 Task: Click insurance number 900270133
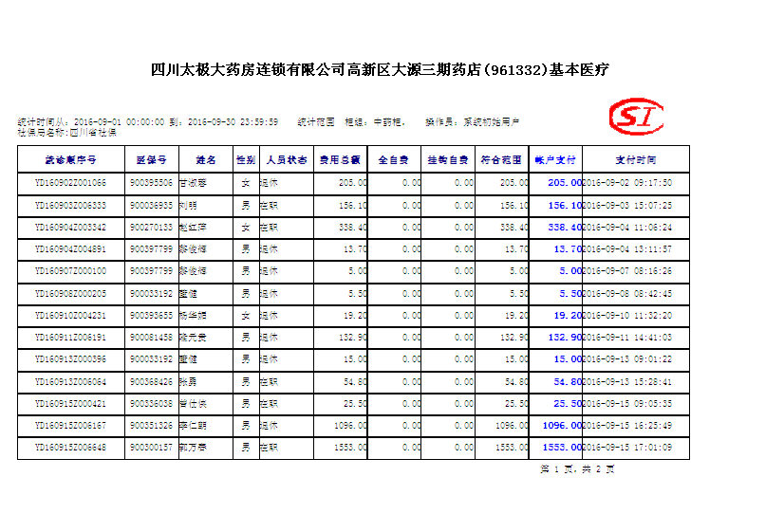click(151, 228)
